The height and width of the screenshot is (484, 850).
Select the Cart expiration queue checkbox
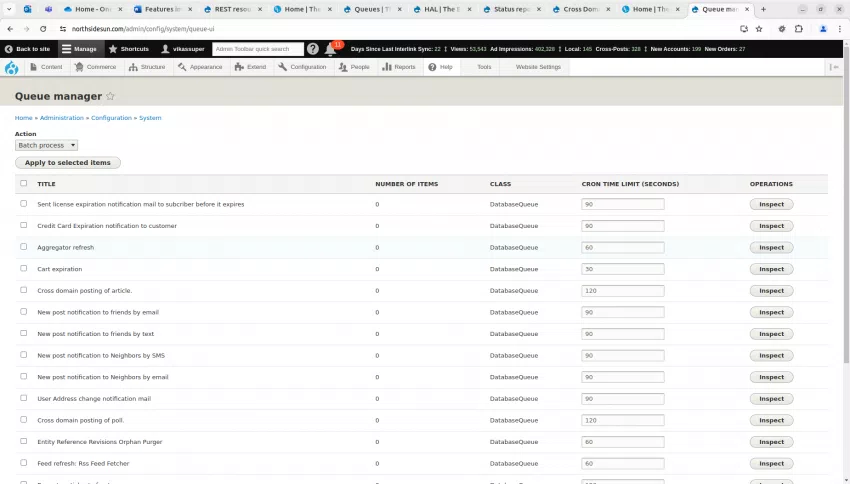24,268
